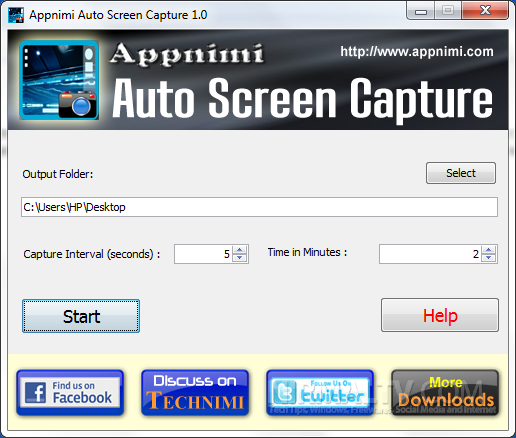Screen dimensions: 516x438
Task: Minimize the Appnimi window
Action: pyautogui.click(x=421, y=11)
